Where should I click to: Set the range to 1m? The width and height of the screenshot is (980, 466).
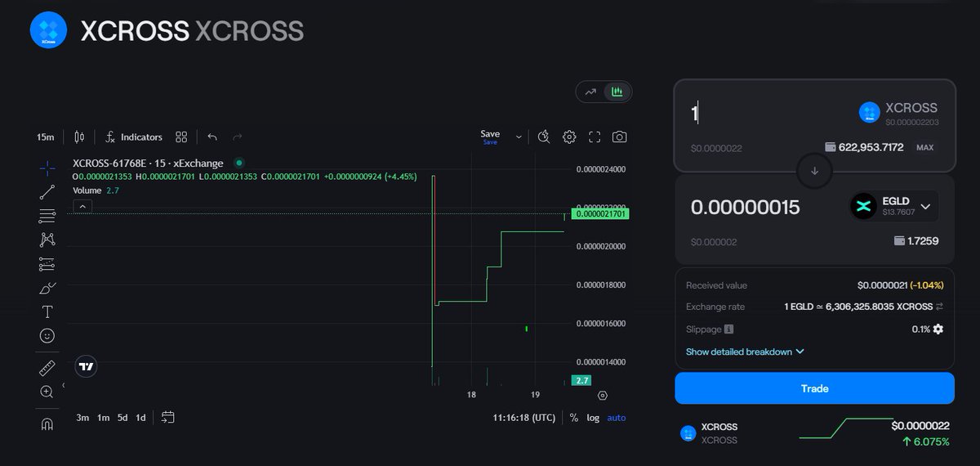103,418
